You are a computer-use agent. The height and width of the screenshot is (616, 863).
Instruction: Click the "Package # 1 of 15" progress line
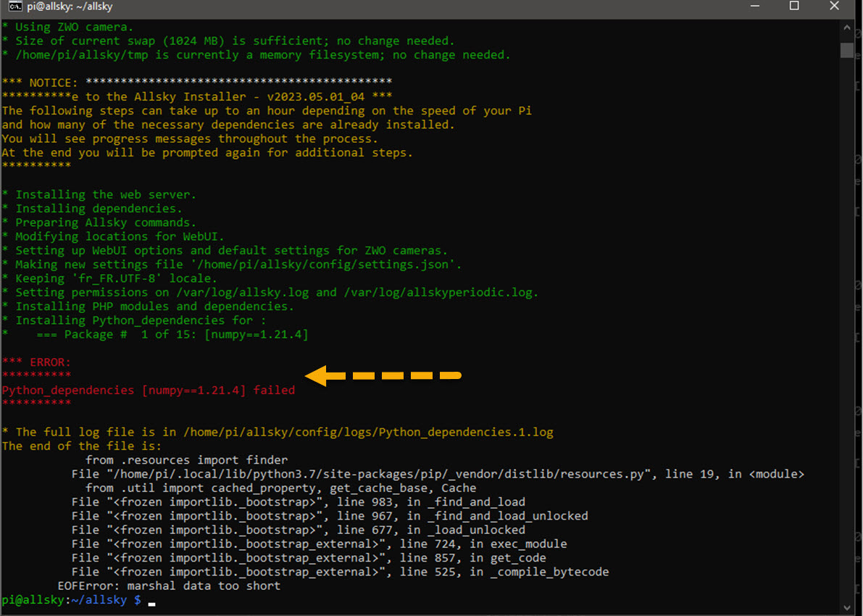(x=185, y=334)
